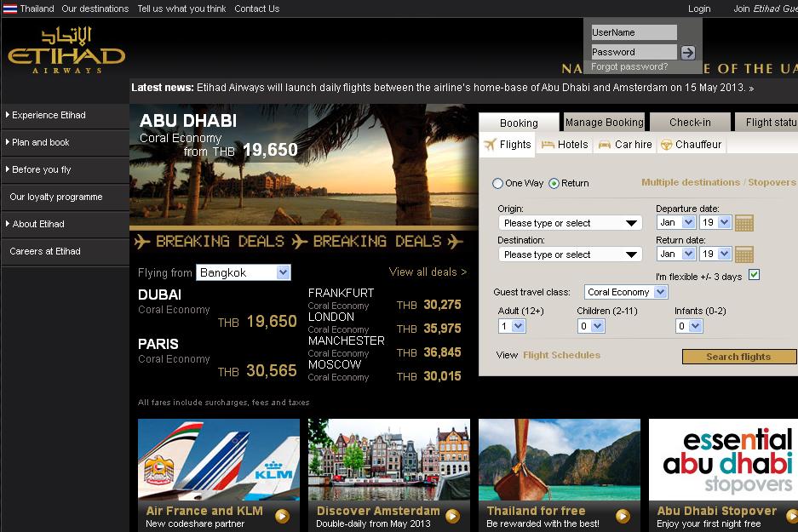
Task: Open Our loyalty programme
Action: click(65, 197)
